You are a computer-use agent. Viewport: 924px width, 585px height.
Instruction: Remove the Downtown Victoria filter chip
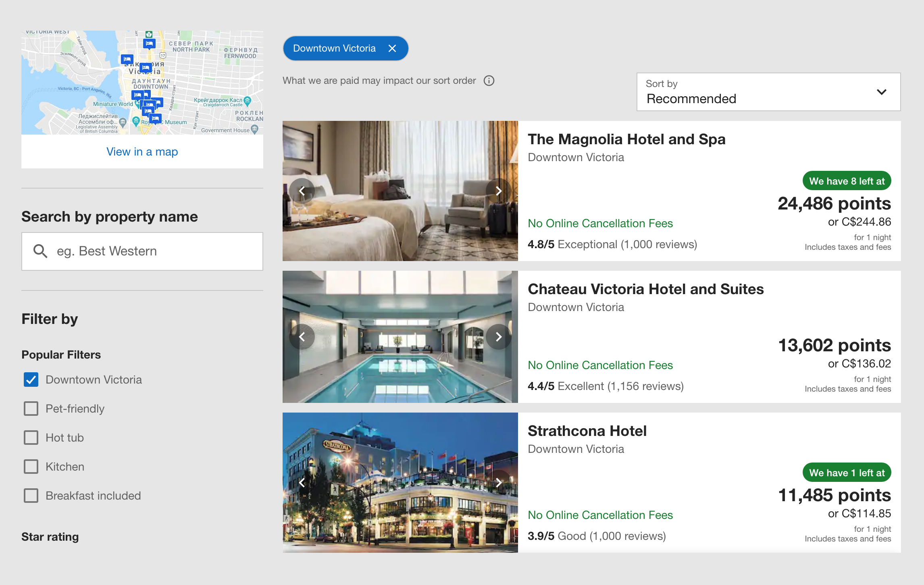[392, 48]
